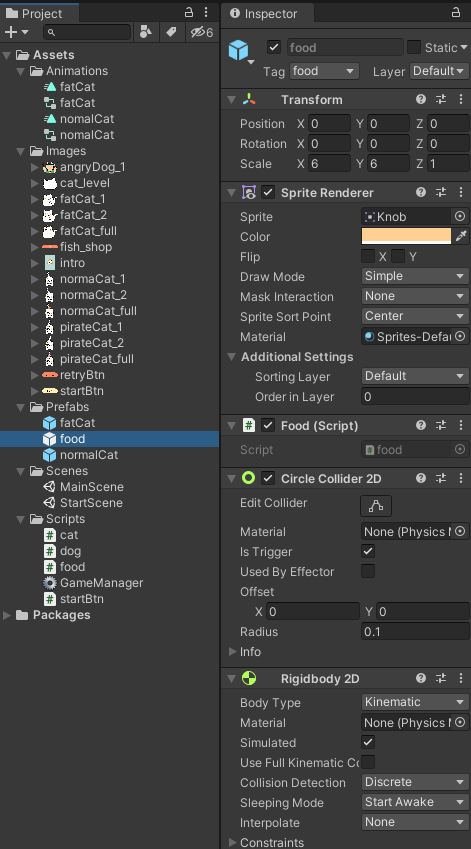Toggle hidden packages visibility icon
Image resolution: width=471 pixels, height=849 pixels.
201,32
